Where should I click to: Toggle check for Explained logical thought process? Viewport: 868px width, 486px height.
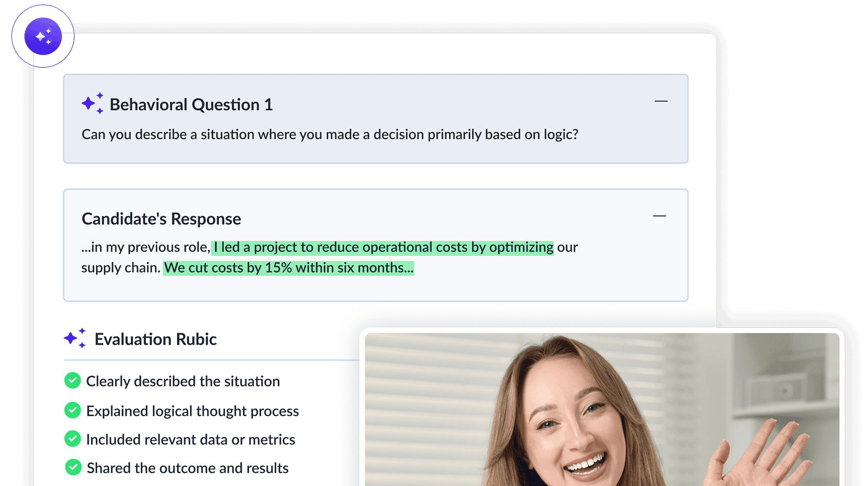click(x=73, y=410)
